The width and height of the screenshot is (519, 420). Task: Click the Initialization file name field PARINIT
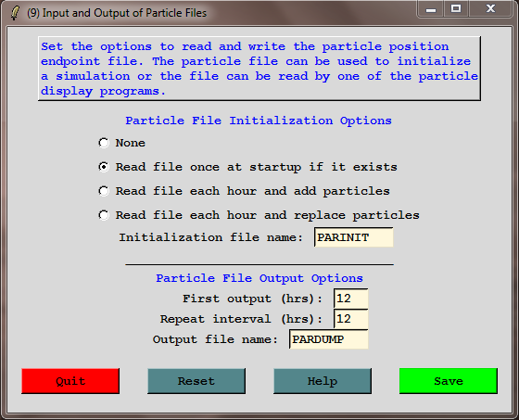click(353, 237)
